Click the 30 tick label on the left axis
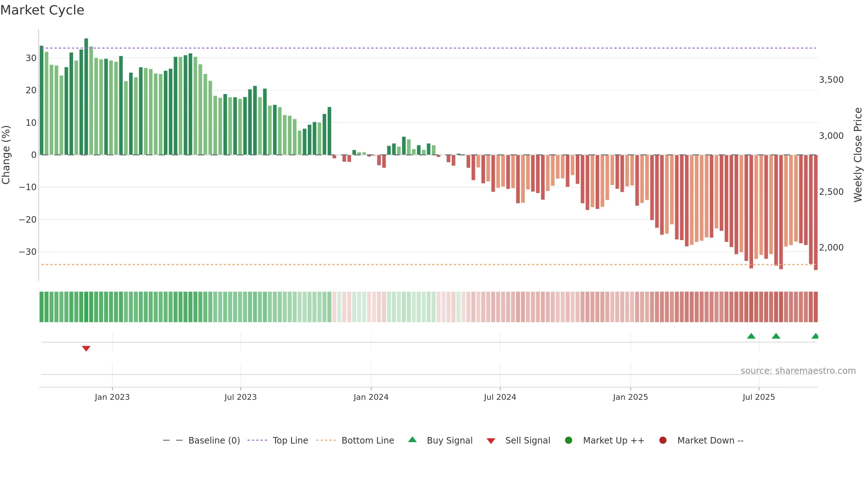The image size is (868, 488). pos(31,58)
